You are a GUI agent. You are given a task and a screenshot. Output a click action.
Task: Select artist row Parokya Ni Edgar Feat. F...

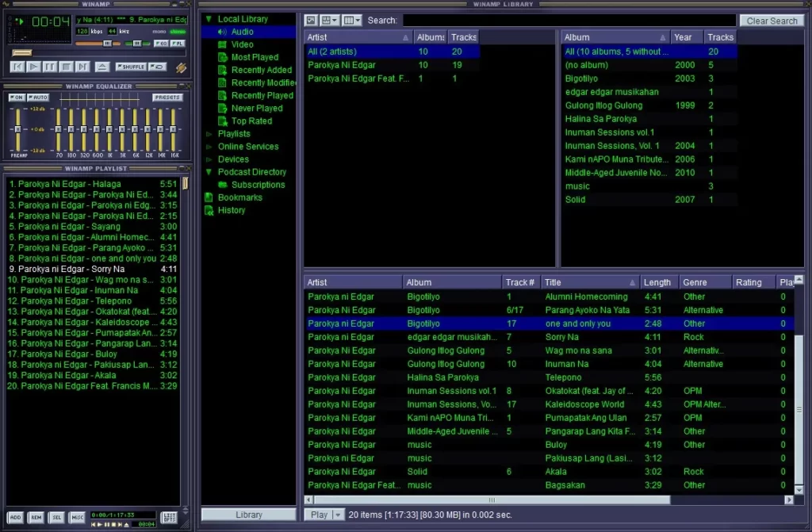click(x=392, y=78)
